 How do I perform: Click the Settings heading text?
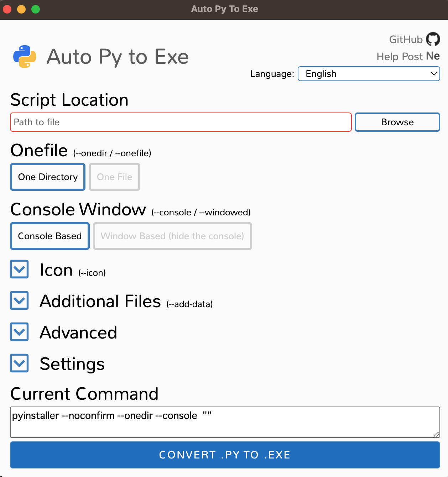[72, 364]
